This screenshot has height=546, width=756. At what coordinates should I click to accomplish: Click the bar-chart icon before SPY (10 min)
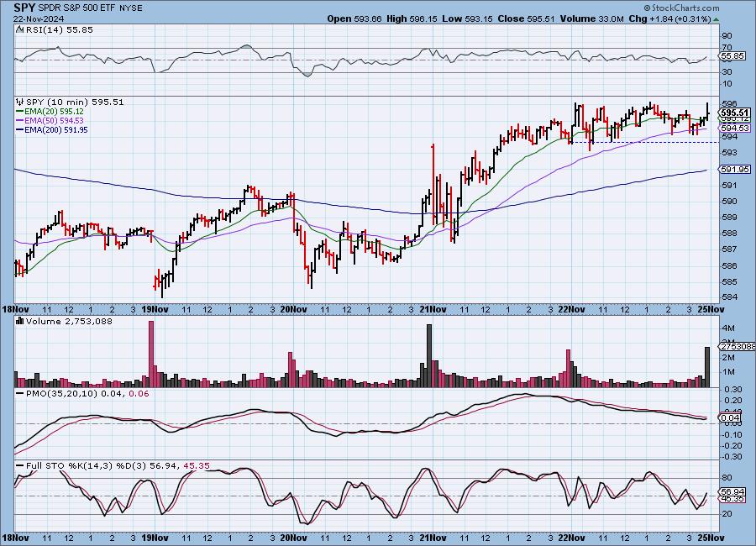20,102
